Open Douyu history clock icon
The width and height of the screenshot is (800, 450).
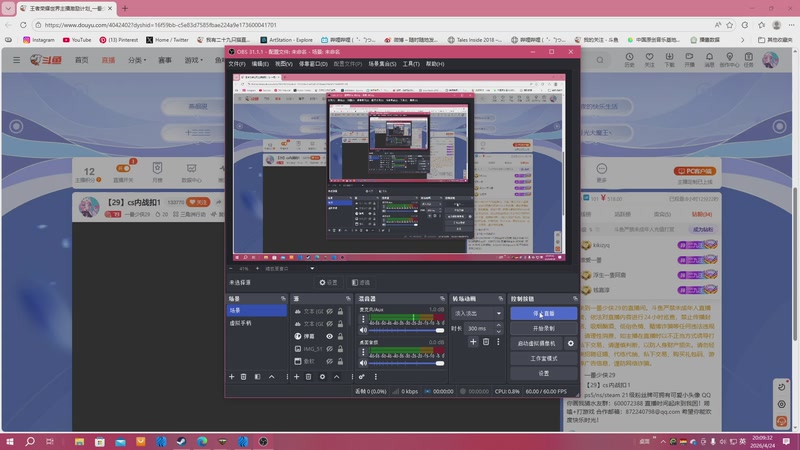(630, 59)
